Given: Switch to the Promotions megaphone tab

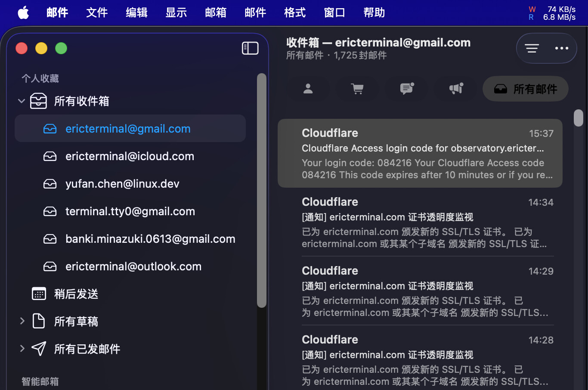Looking at the screenshot, I should 456,89.
